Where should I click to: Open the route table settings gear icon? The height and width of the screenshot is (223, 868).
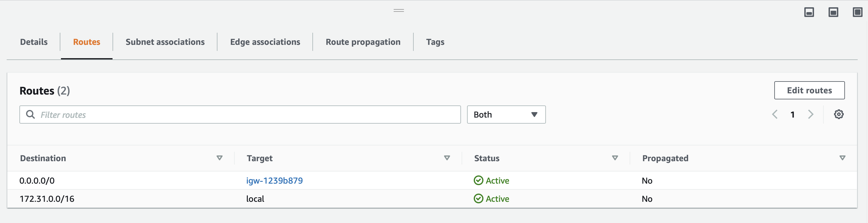(x=839, y=114)
